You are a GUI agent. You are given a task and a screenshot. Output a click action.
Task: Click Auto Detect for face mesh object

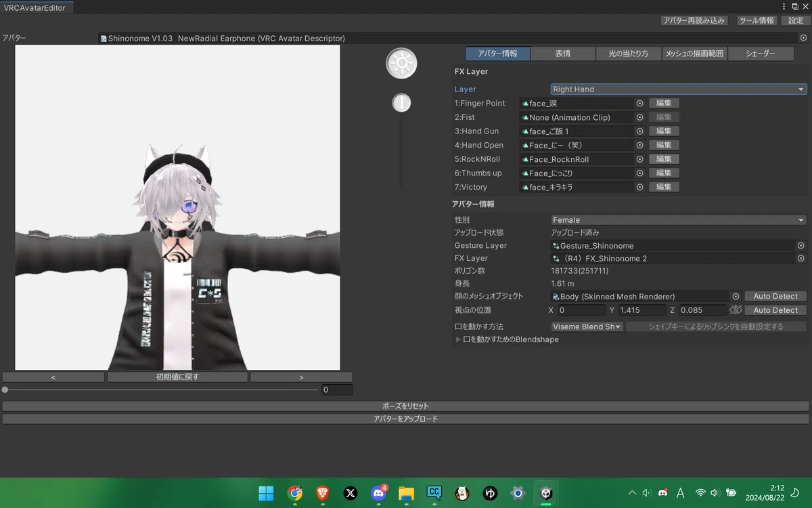tap(775, 297)
